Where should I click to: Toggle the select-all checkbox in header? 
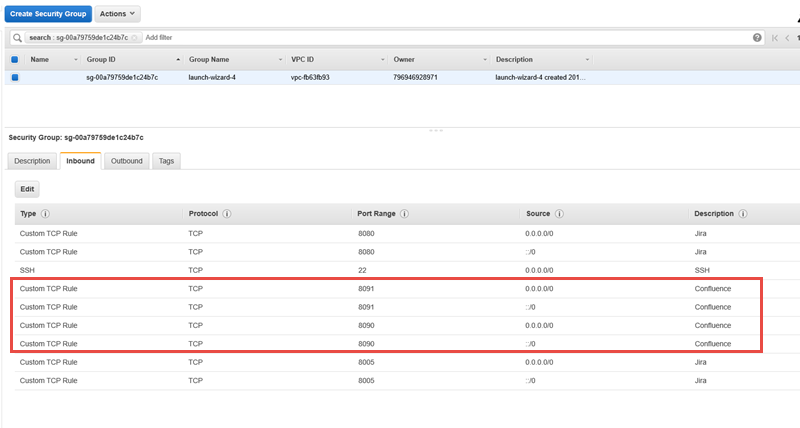coord(15,60)
